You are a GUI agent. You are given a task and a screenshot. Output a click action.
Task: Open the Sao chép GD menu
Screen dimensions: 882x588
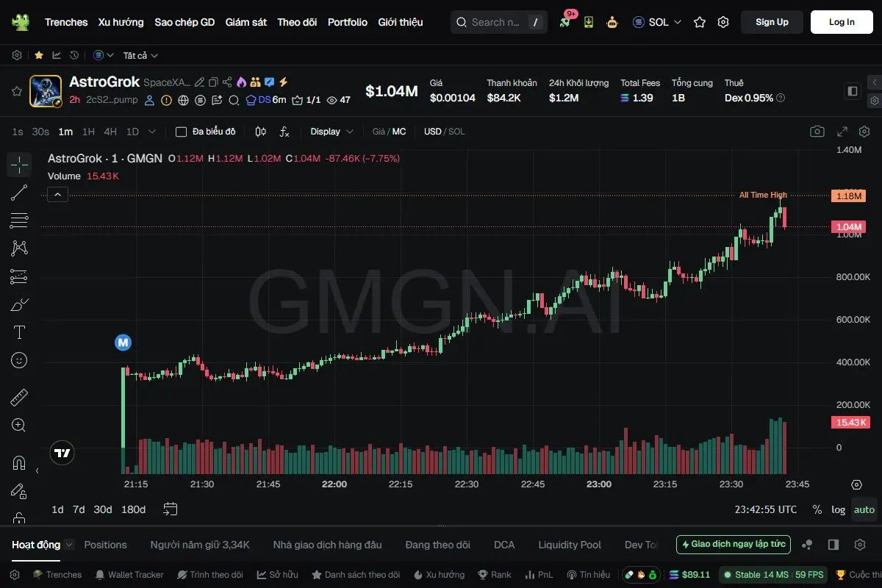[x=184, y=22]
